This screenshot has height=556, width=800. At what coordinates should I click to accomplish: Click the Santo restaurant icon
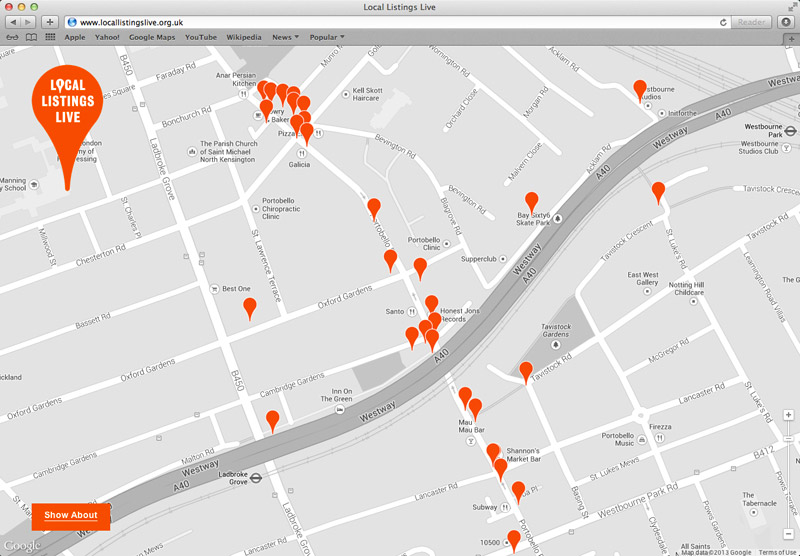click(x=412, y=312)
